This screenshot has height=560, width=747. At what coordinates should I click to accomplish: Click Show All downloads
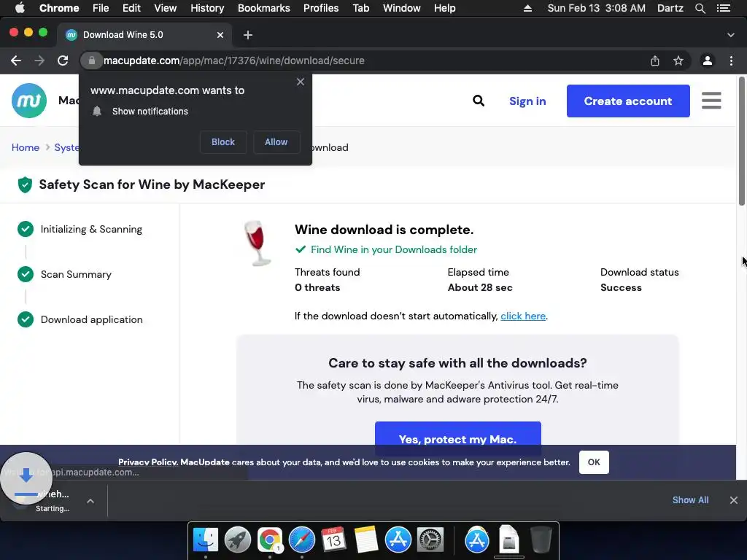(x=690, y=500)
